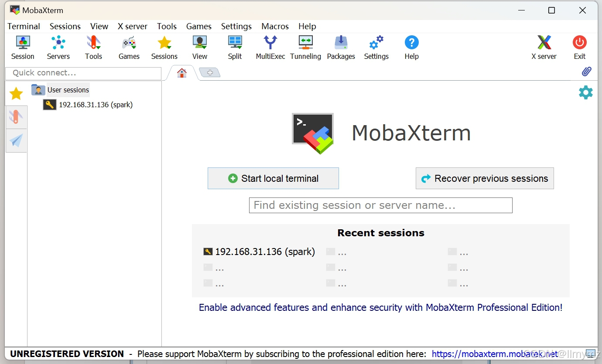
Task: Click Start local terminal button
Action: coord(273,178)
